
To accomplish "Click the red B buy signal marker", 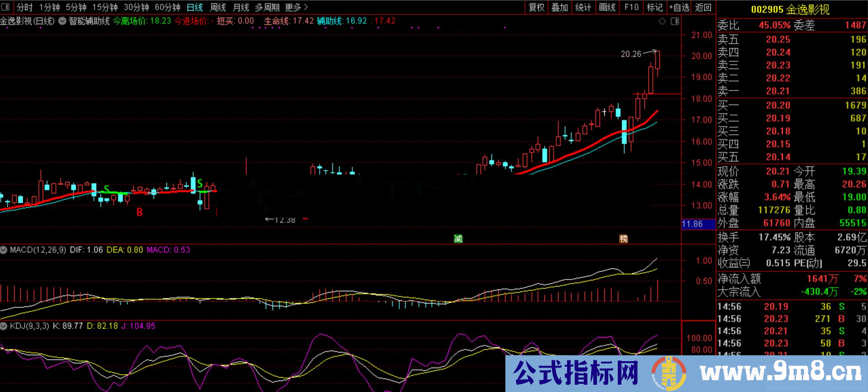I will tap(140, 212).
